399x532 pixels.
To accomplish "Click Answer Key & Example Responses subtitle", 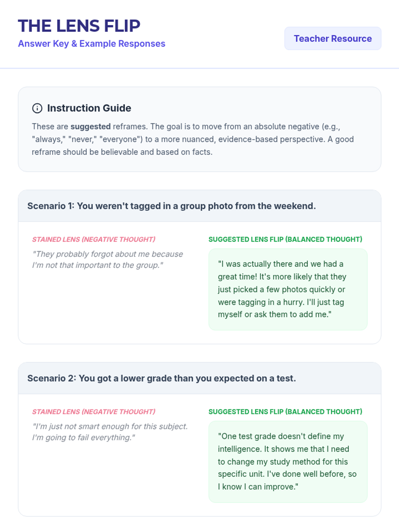I will click(x=91, y=44).
